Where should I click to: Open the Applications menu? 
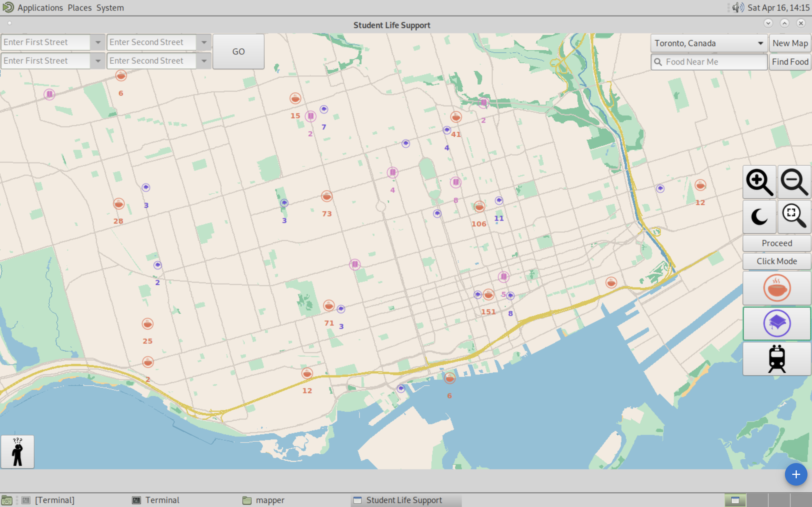click(40, 7)
